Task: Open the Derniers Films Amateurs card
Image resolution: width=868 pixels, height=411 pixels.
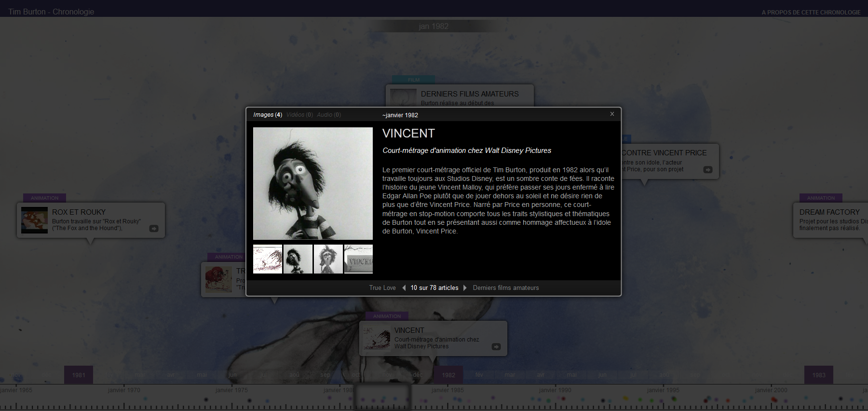Action: click(x=460, y=96)
